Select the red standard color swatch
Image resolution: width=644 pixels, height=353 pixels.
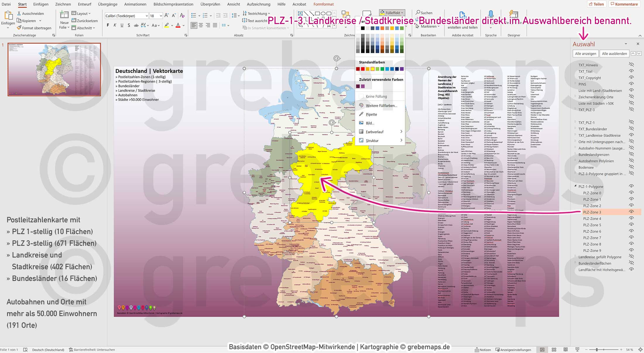[362, 69]
